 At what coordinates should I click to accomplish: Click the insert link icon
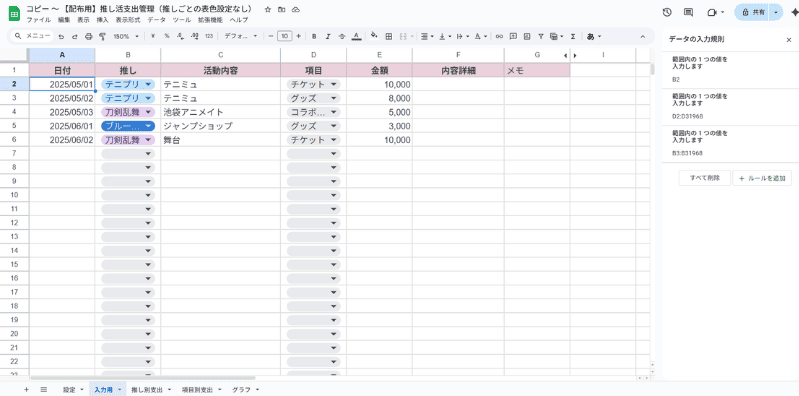tap(499, 36)
